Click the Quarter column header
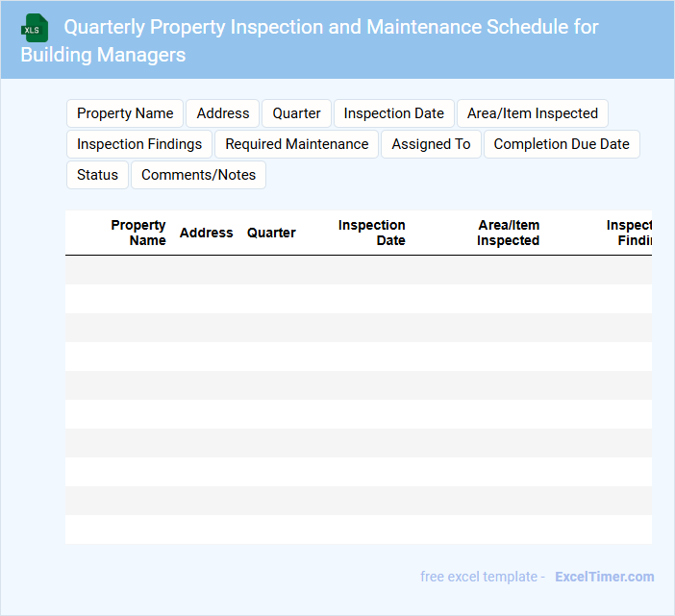Screen dimensions: 675x616 pos(271,233)
